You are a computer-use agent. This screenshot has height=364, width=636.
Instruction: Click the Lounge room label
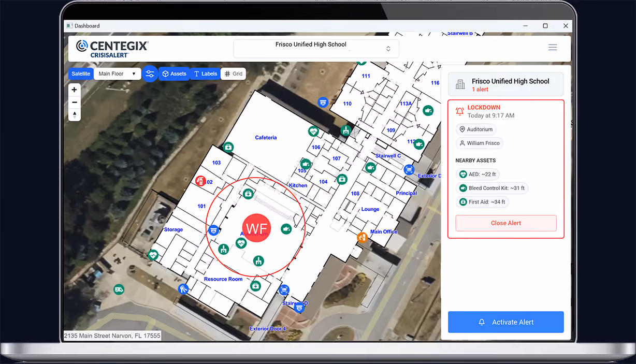(x=370, y=209)
